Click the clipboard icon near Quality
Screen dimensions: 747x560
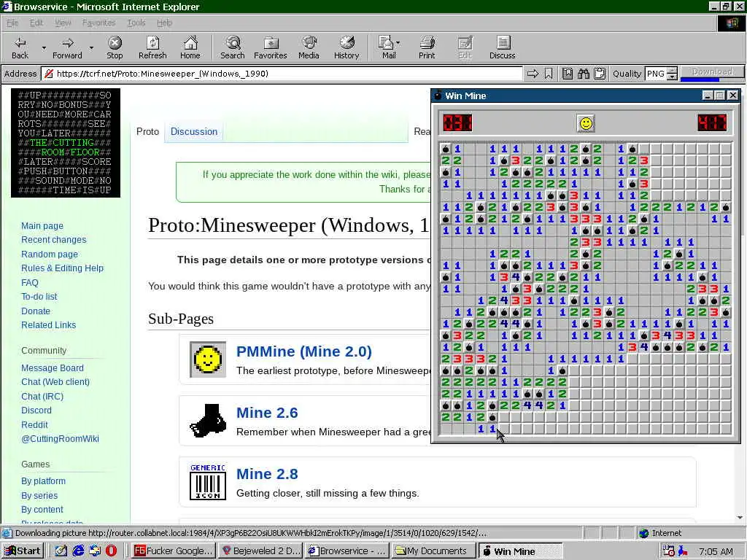click(600, 74)
